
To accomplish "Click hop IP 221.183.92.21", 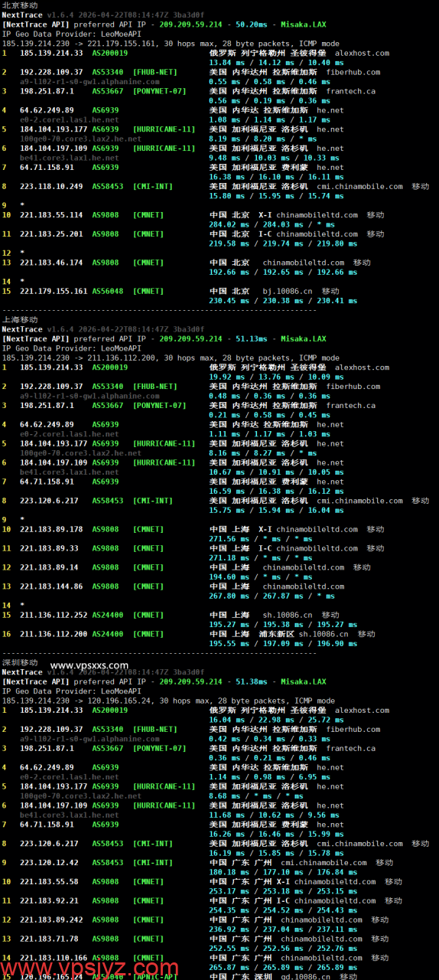I will coord(50,900).
